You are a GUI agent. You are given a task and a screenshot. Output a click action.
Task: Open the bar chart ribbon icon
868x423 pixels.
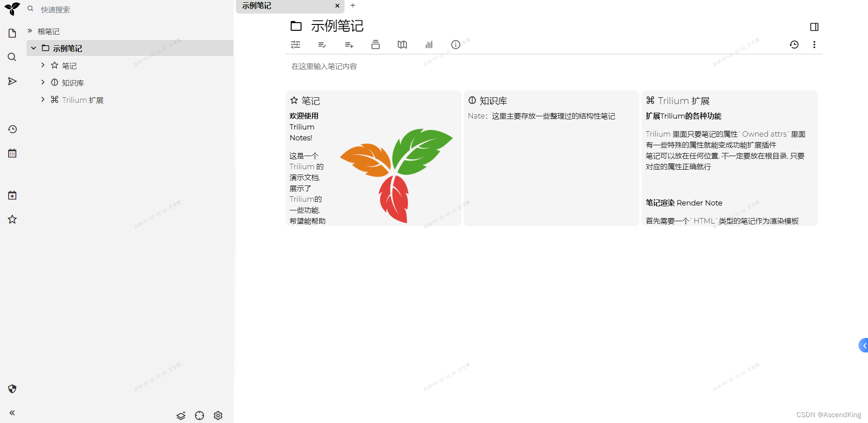coord(429,44)
